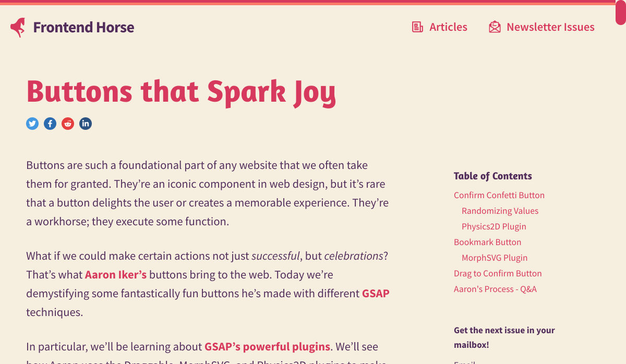The width and height of the screenshot is (626, 364).
Task: Go to Bookmark Button section
Action: (x=487, y=242)
